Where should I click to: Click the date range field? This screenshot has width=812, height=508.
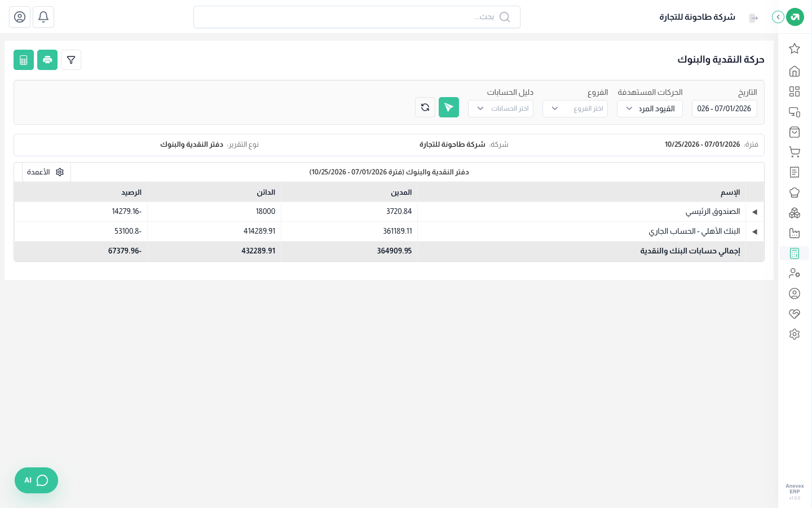725,108
